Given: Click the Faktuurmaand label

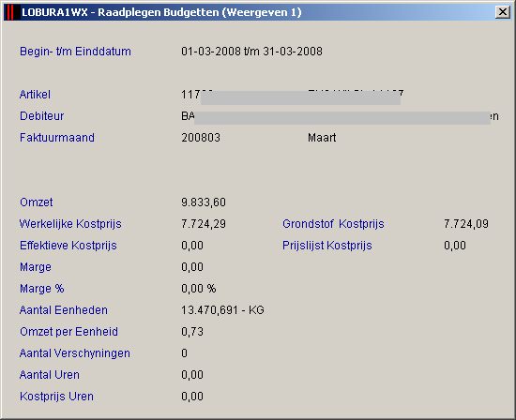Looking at the screenshot, I should [x=57, y=138].
